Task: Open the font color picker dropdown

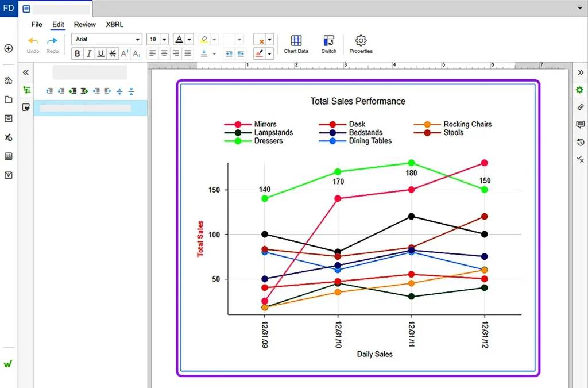Action: 189,39
